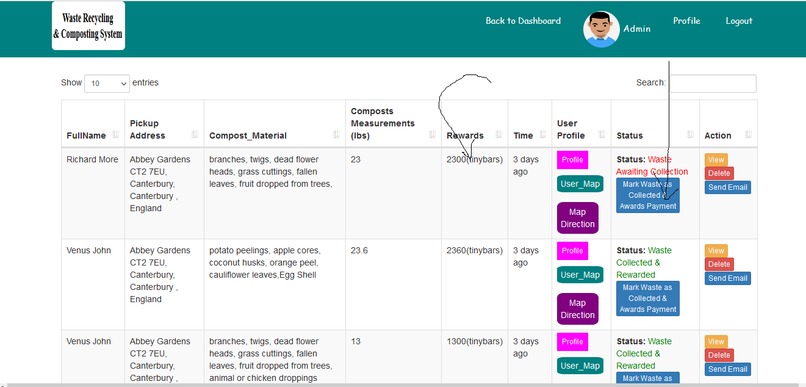
Task: Click the Admin avatar image
Action: coord(601,29)
